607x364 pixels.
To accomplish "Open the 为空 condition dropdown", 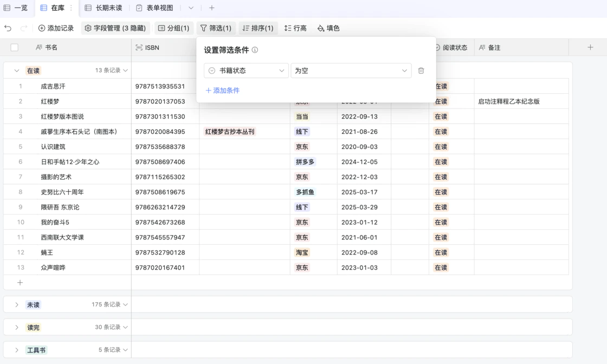I will pyautogui.click(x=351, y=70).
